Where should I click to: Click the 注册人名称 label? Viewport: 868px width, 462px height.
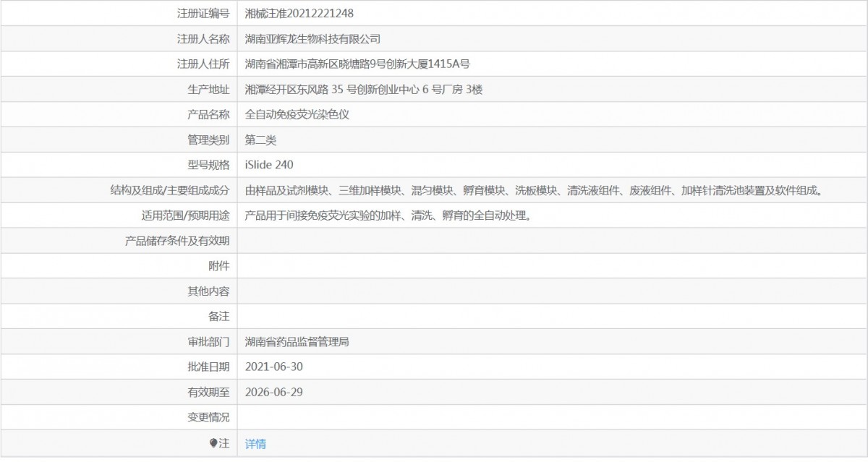coord(203,38)
